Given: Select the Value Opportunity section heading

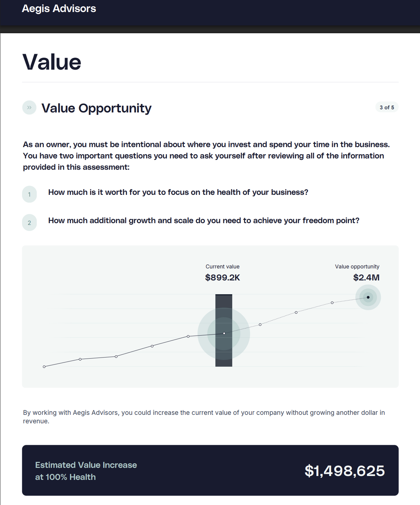Looking at the screenshot, I should tap(97, 108).
